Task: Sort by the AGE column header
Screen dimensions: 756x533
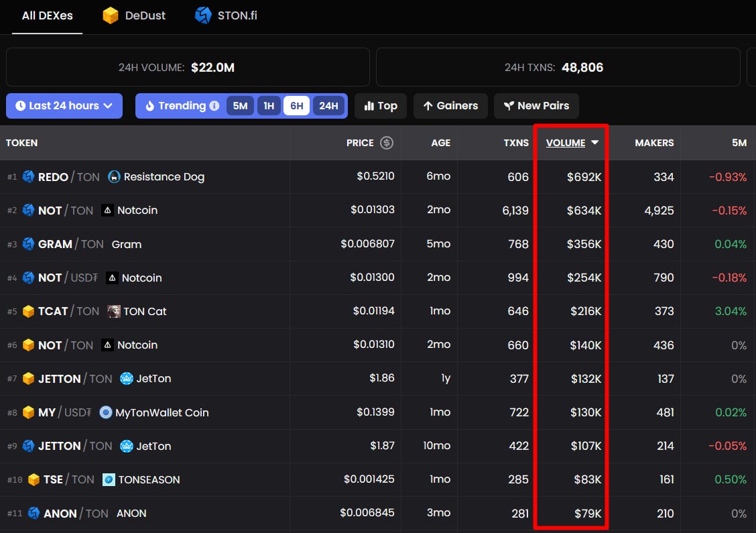Action: pyautogui.click(x=441, y=143)
